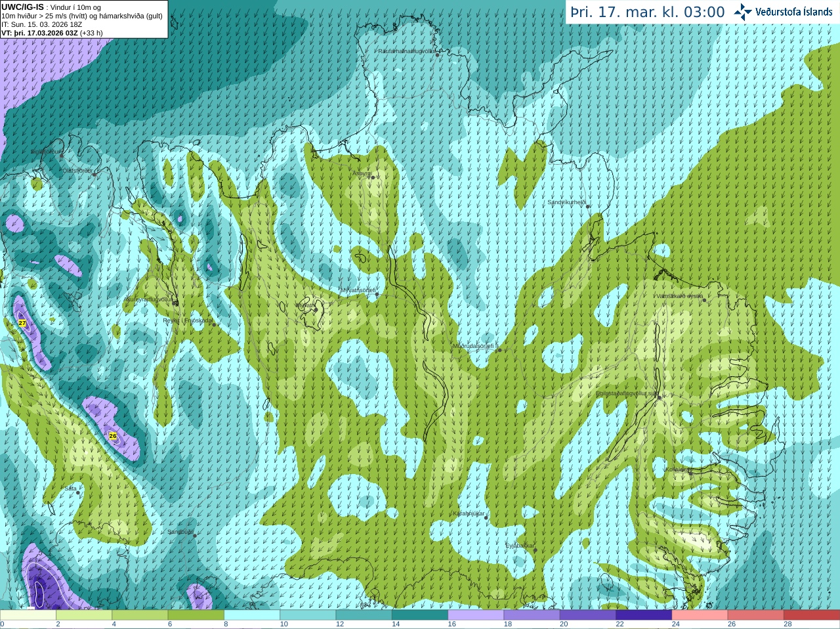Click the Veðurstofa Íslands logo

(783, 12)
